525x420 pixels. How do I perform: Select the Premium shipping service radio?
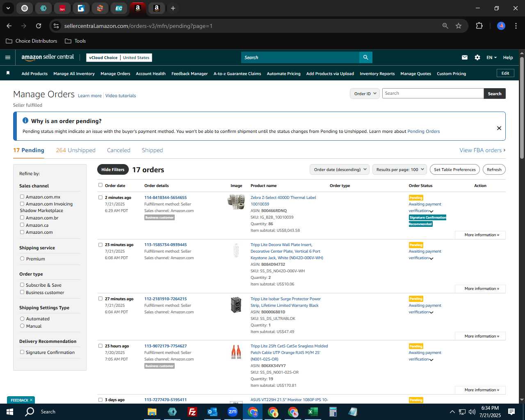tap(22, 258)
